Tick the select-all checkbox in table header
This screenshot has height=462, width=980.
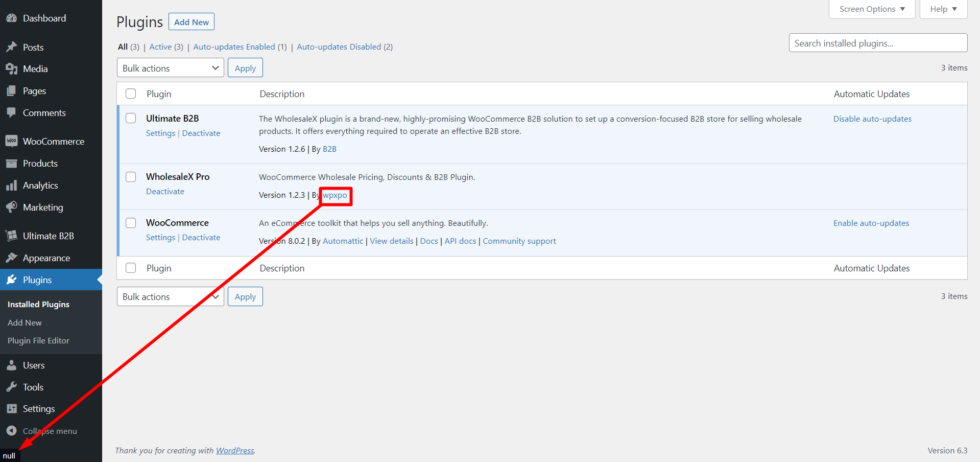click(x=131, y=94)
